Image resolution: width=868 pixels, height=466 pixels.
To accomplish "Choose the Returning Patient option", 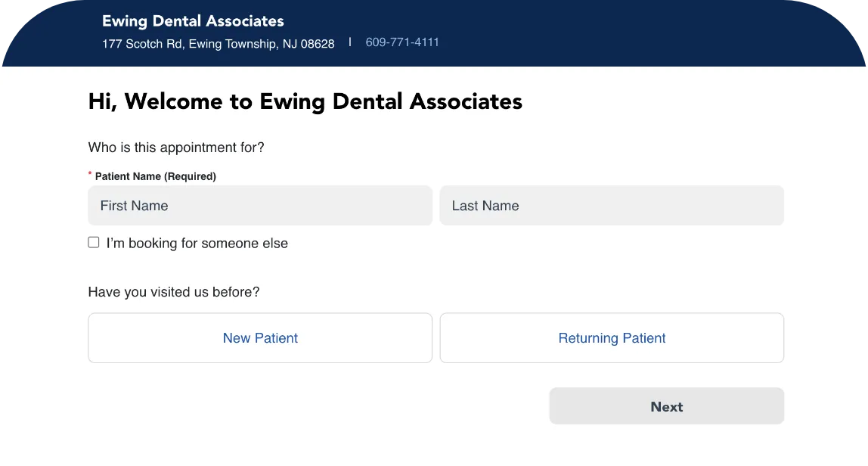I will [x=612, y=338].
